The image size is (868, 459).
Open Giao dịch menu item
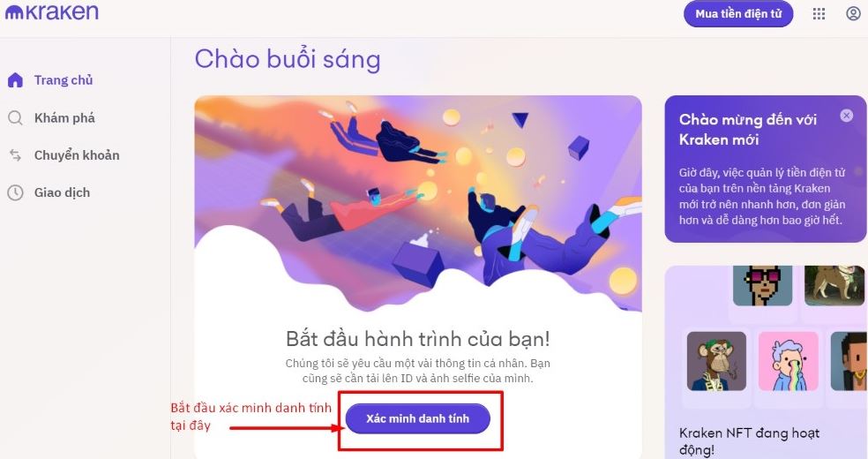tap(49, 192)
